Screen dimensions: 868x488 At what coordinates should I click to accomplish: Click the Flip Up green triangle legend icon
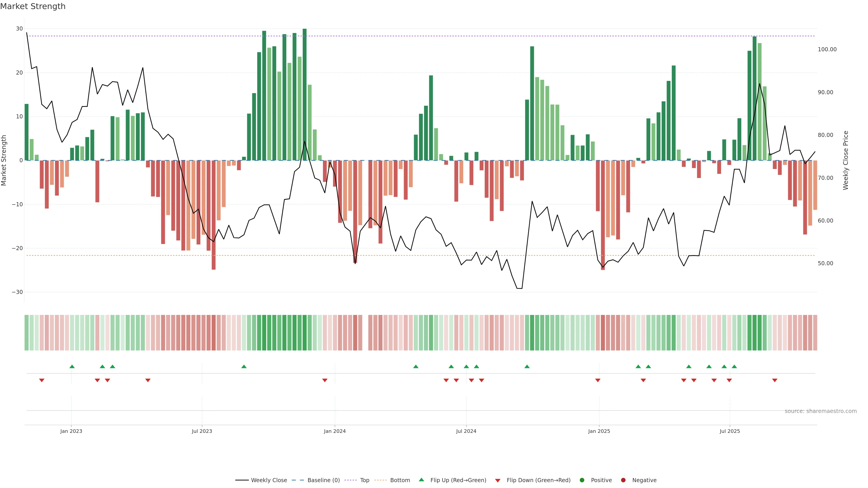[421, 480]
